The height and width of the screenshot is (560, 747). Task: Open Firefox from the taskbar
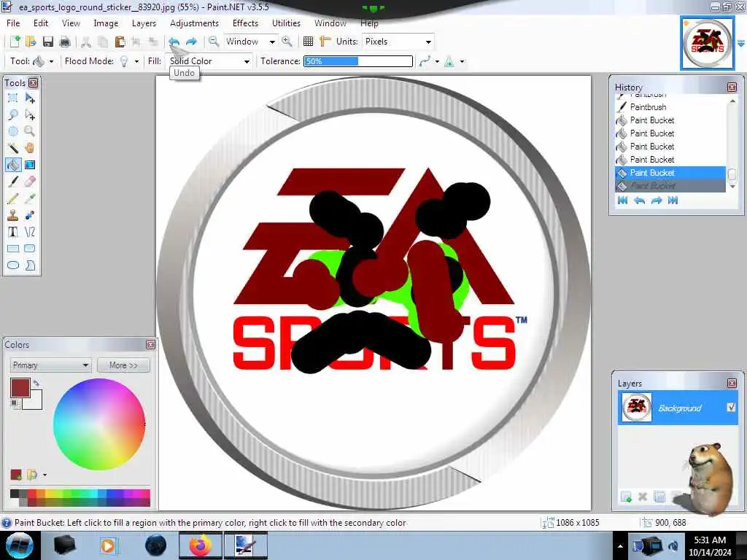click(x=200, y=545)
